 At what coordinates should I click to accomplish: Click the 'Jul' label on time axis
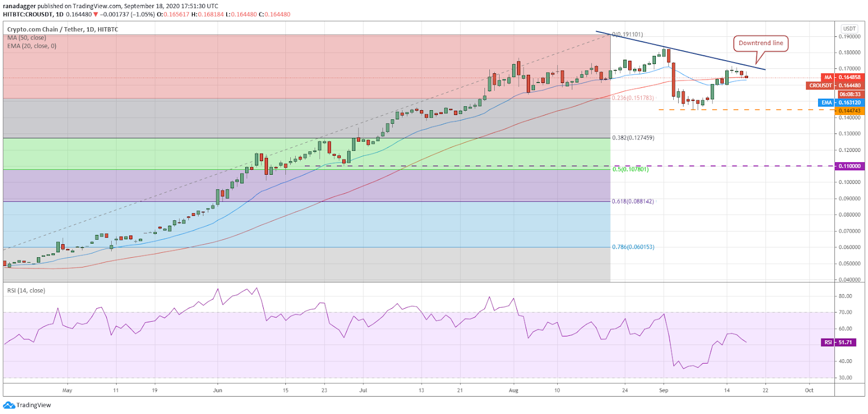coord(363,390)
